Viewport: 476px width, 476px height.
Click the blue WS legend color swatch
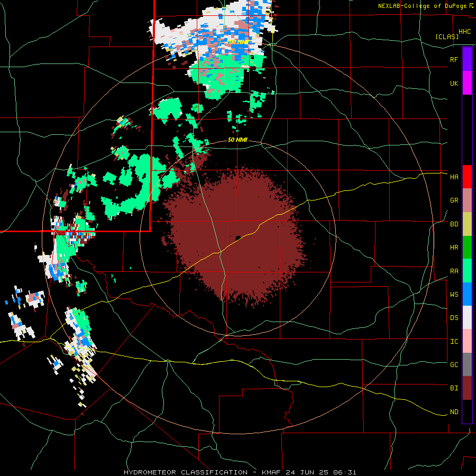pos(467,294)
